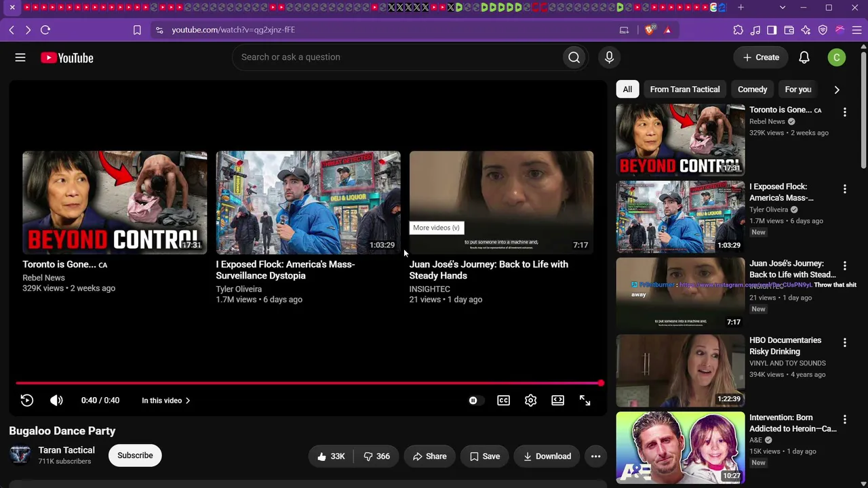Select the For you filter chip
The height and width of the screenshot is (488, 868).
798,89
